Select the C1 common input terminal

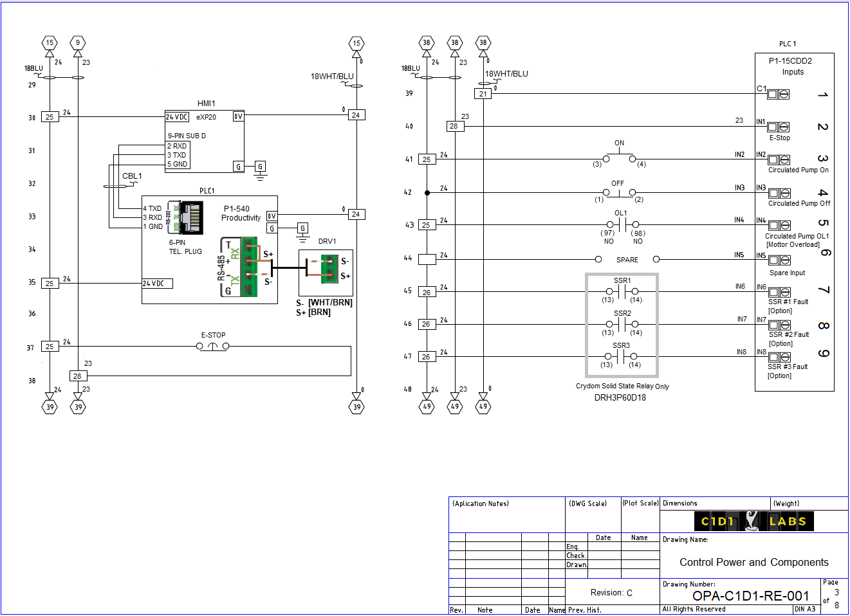click(778, 94)
